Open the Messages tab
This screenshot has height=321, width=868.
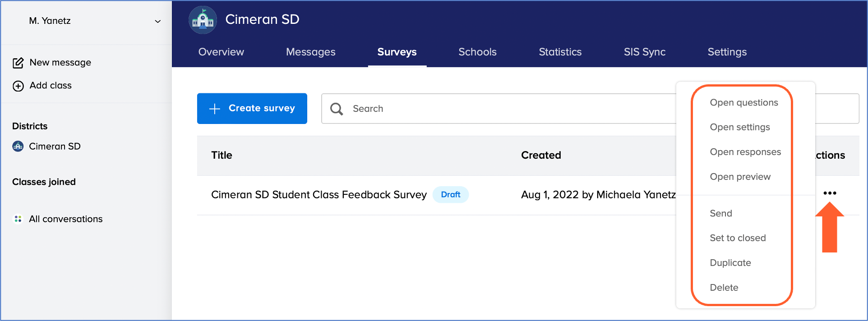pyautogui.click(x=310, y=52)
